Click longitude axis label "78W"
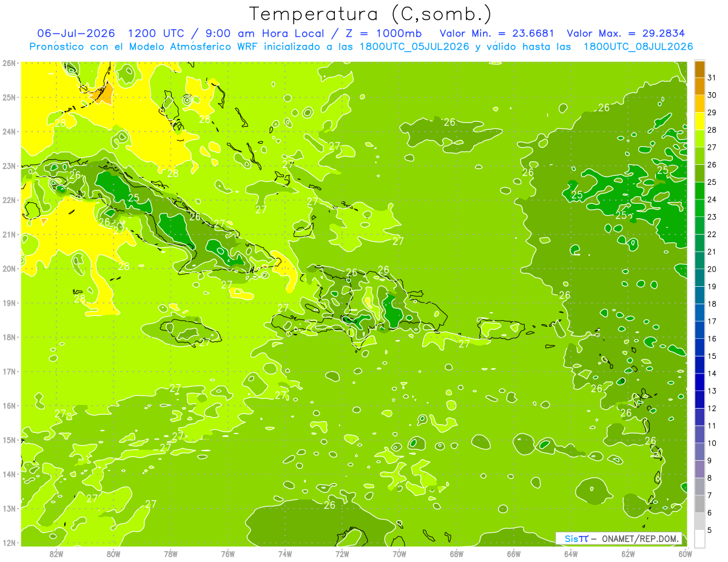 tap(170, 554)
